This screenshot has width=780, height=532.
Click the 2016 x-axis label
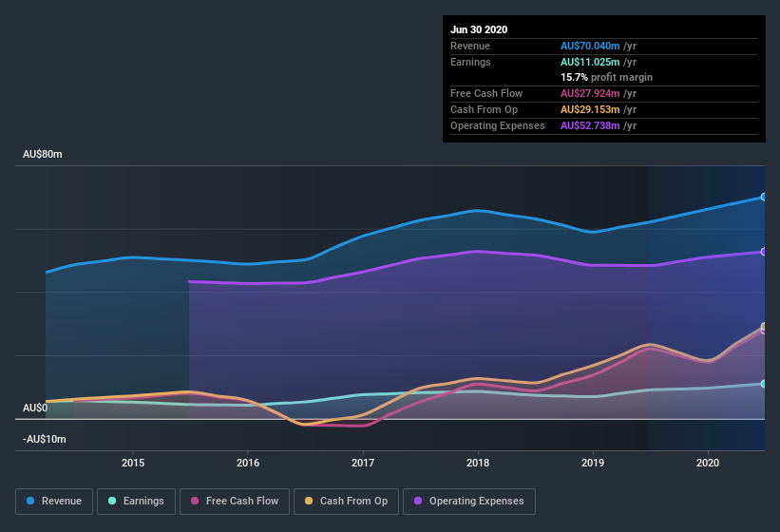point(248,463)
